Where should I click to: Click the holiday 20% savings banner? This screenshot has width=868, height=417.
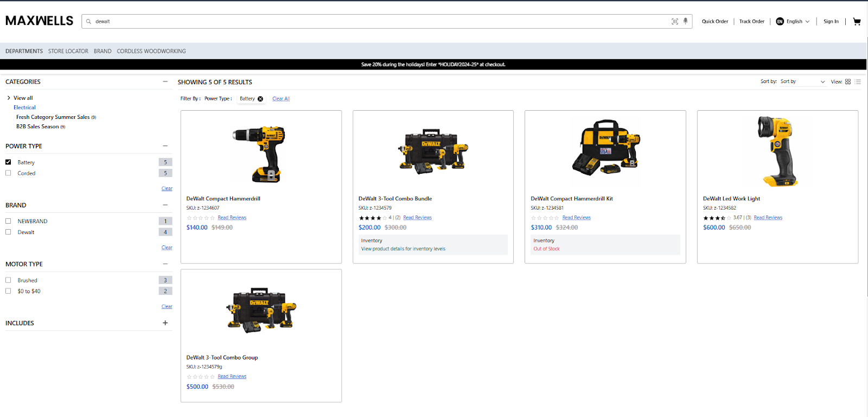(x=433, y=65)
